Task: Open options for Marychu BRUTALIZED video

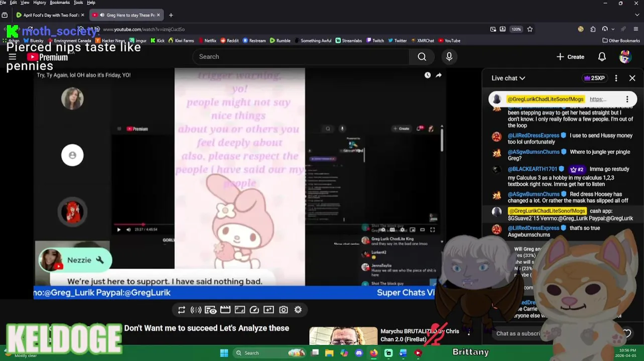Action: (x=469, y=332)
